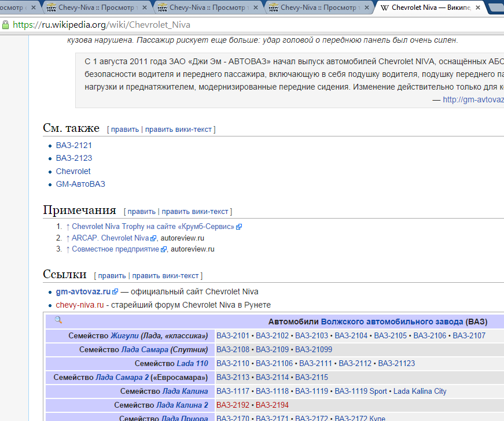The height and width of the screenshot is (421, 504).
Task: Open the ВАЗ-2114 navbox link
Action: [272, 377]
